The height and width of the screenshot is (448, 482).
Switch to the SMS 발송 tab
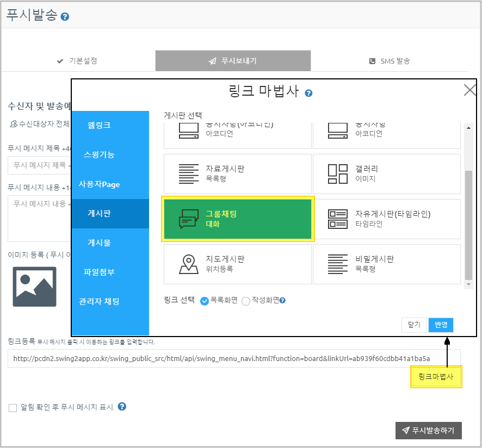coord(390,61)
